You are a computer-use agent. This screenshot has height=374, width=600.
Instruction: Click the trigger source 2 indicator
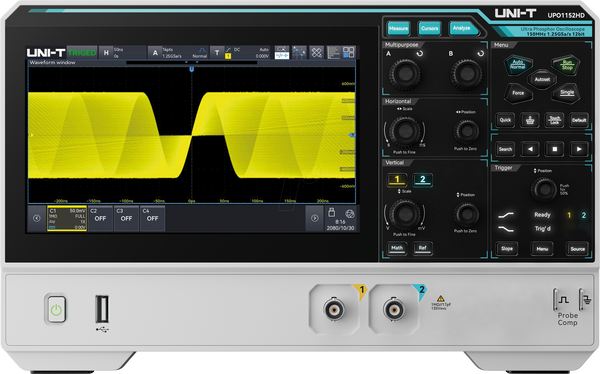coord(584,215)
